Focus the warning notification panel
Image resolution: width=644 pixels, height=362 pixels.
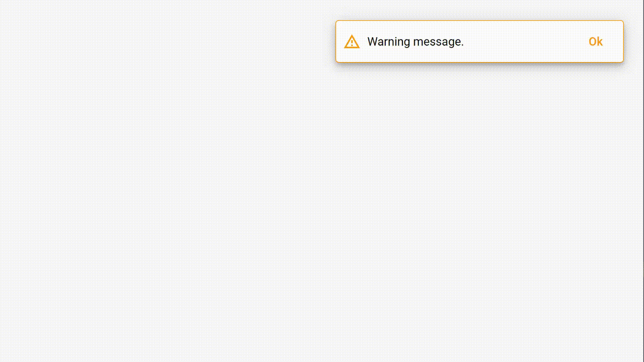tap(479, 41)
